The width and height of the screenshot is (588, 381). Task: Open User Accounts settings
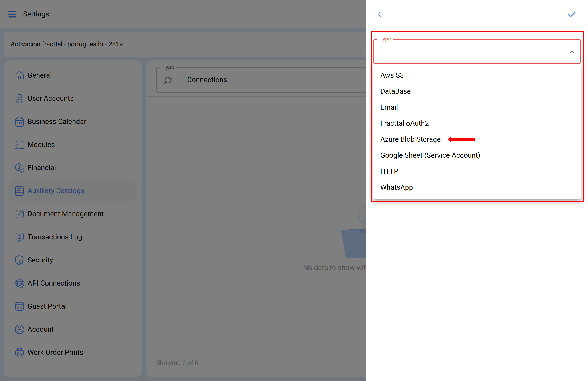[x=50, y=98]
